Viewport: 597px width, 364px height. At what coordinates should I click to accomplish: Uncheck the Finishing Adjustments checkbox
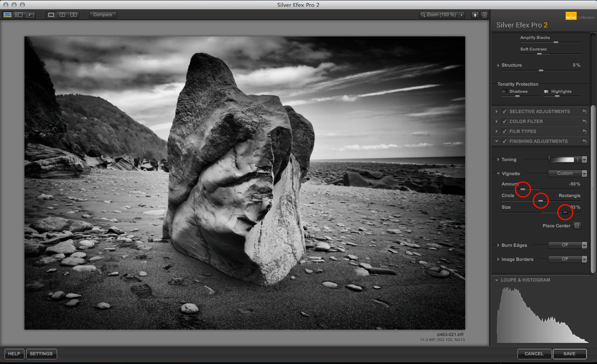click(505, 141)
